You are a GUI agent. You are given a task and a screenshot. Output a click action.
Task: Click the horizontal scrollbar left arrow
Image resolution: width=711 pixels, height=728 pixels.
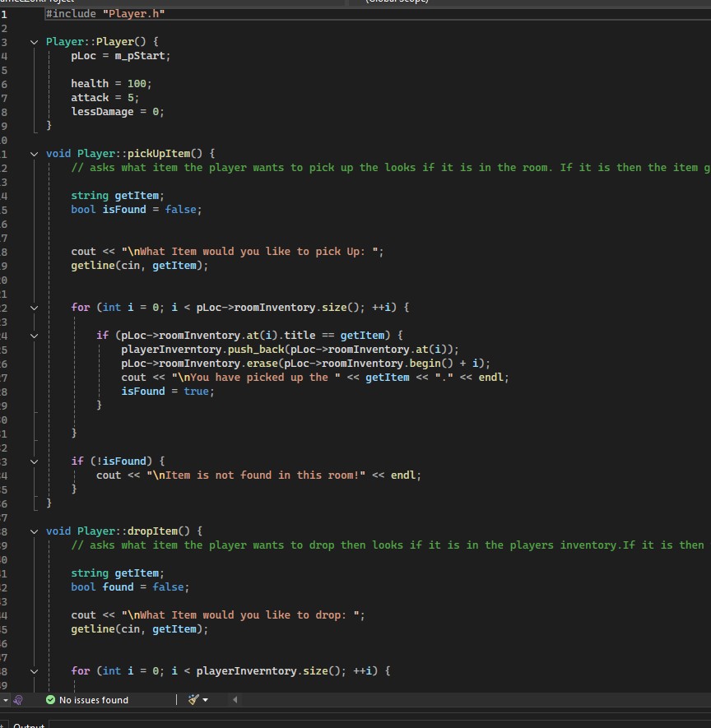235,700
